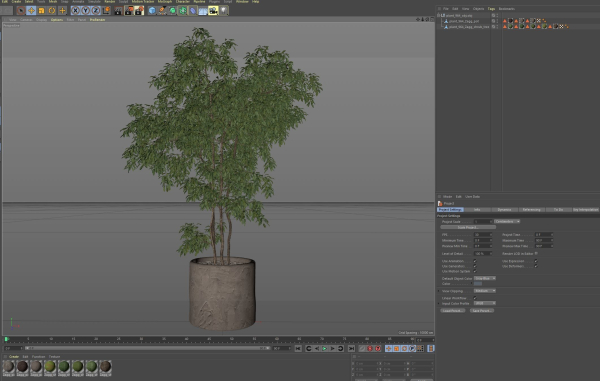Toggle the Linear Workflow checkbox

475,298
